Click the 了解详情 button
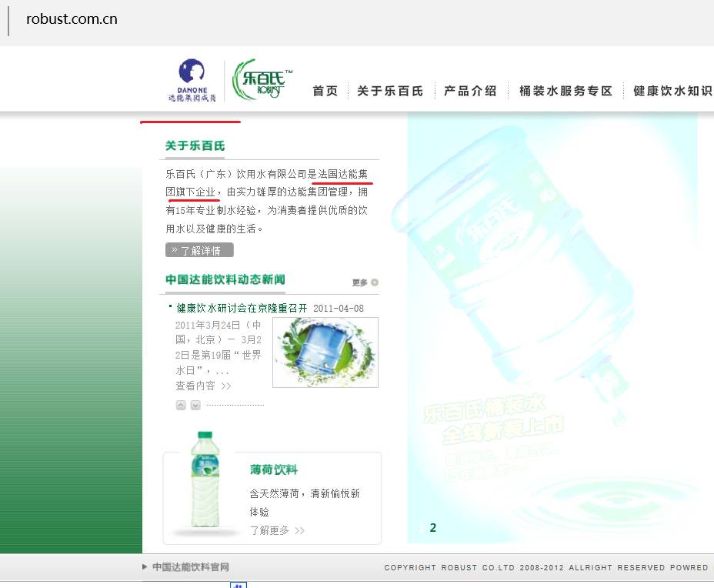This screenshot has height=588, width=714. pos(199,250)
